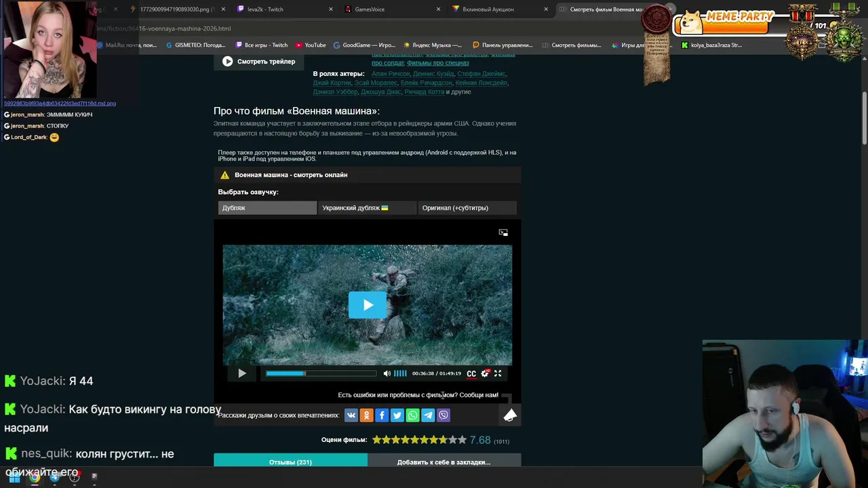Select Оригинал (+субтитры) voiceover

467,208
